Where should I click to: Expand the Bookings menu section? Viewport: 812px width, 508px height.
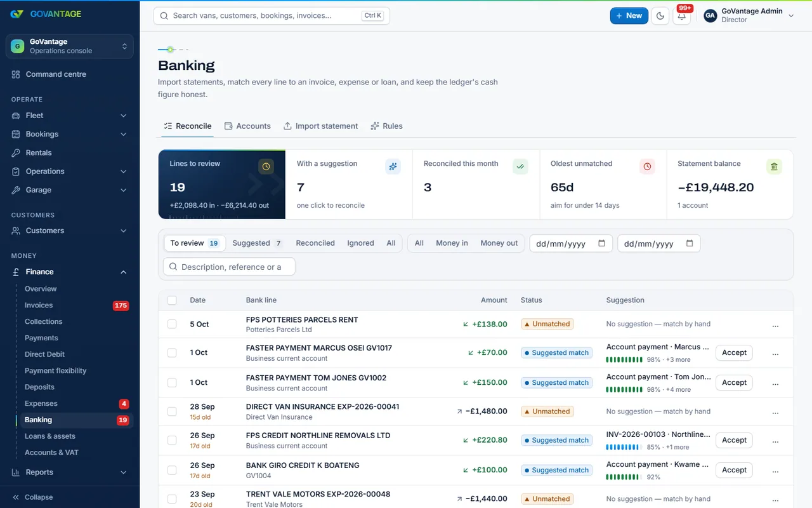tap(70, 135)
